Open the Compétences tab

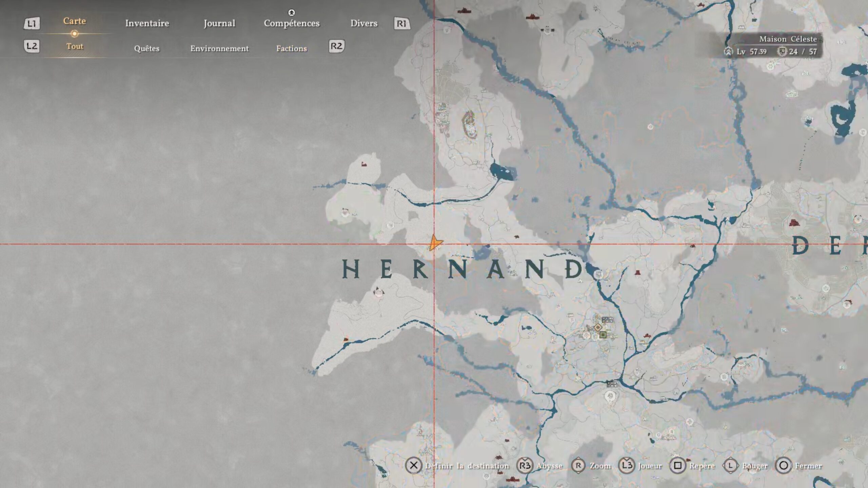pyautogui.click(x=292, y=23)
